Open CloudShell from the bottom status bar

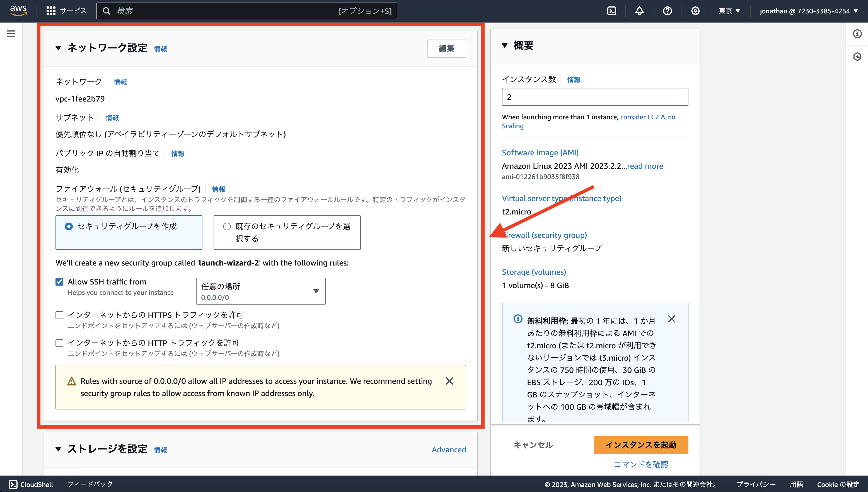[30, 484]
